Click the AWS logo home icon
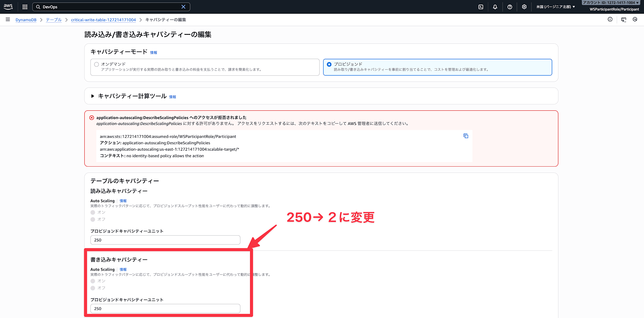Image resolution: width=644 pixels, height=318 pixels. pos(8,7)
